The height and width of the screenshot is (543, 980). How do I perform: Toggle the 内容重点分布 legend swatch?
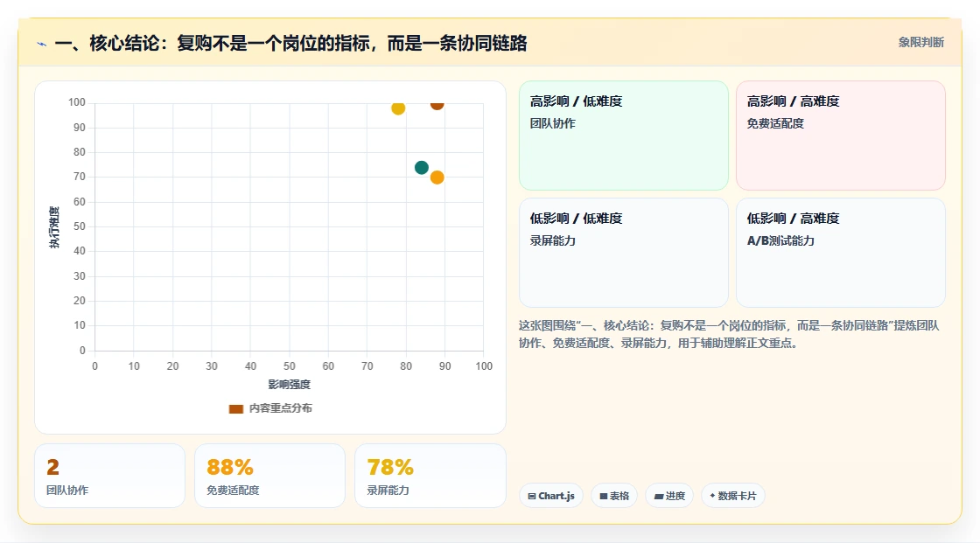point(235,408)
